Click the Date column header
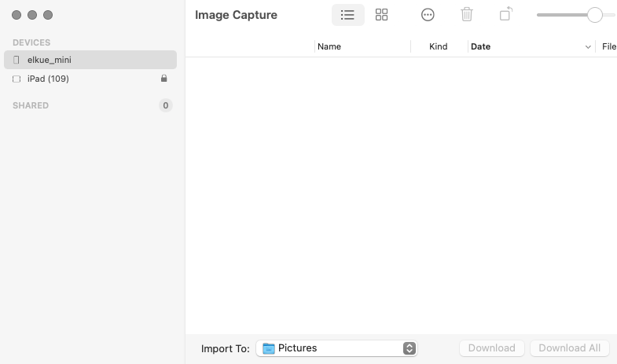This screenshot has height=364, width=617. pyautogui.click(x=481, y=46)
